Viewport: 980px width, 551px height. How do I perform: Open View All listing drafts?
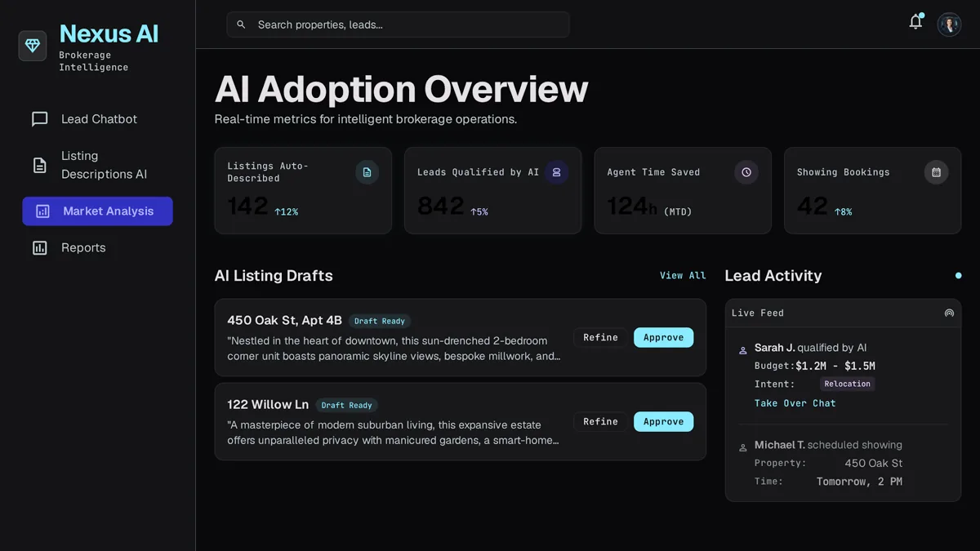(x=683, y=276)
